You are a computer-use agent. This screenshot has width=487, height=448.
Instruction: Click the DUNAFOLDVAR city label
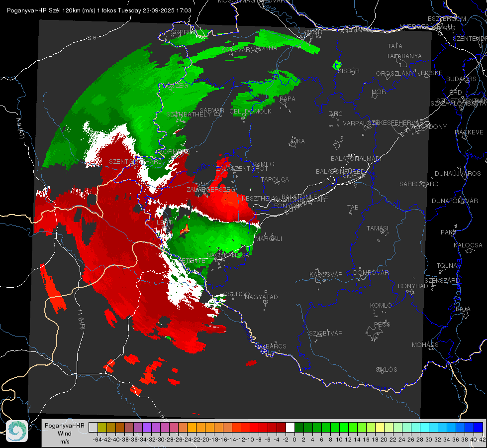tap(455, 201)
